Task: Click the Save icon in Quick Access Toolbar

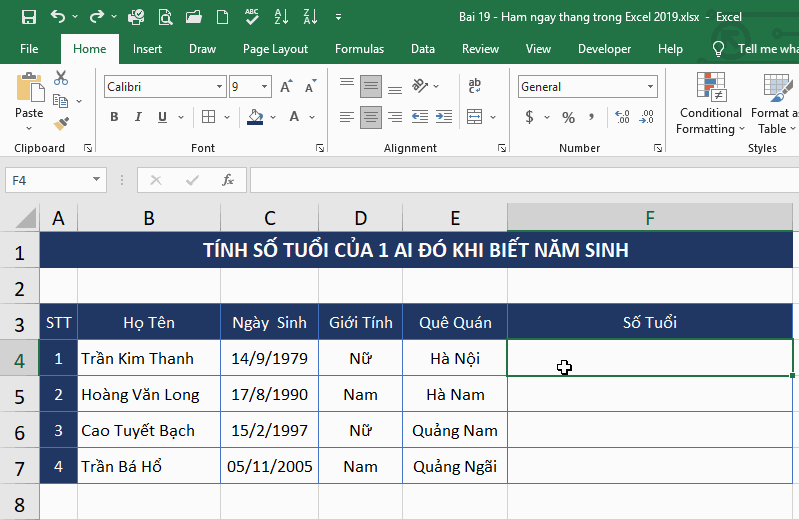Action: coord(29,17)
